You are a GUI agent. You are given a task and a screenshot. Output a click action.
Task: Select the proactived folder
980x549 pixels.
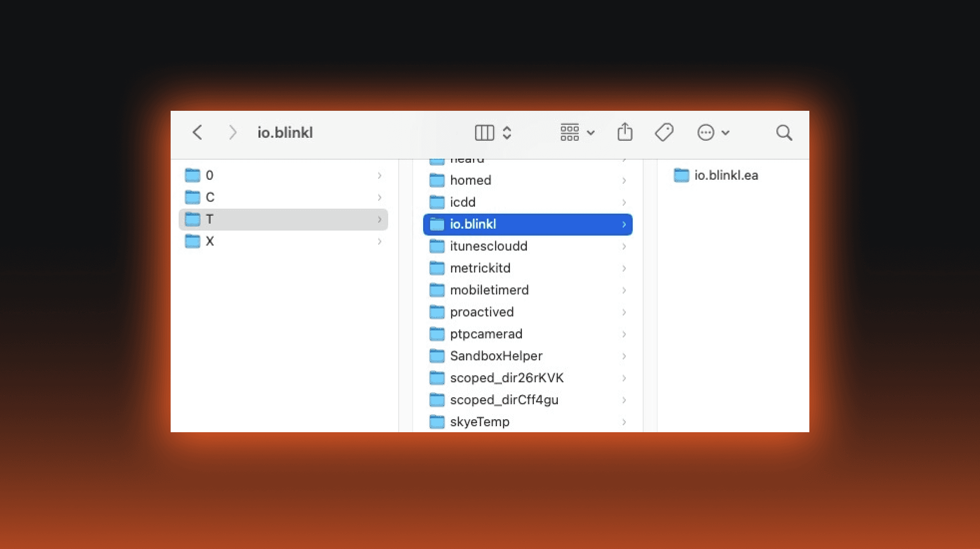coord(482,312)
